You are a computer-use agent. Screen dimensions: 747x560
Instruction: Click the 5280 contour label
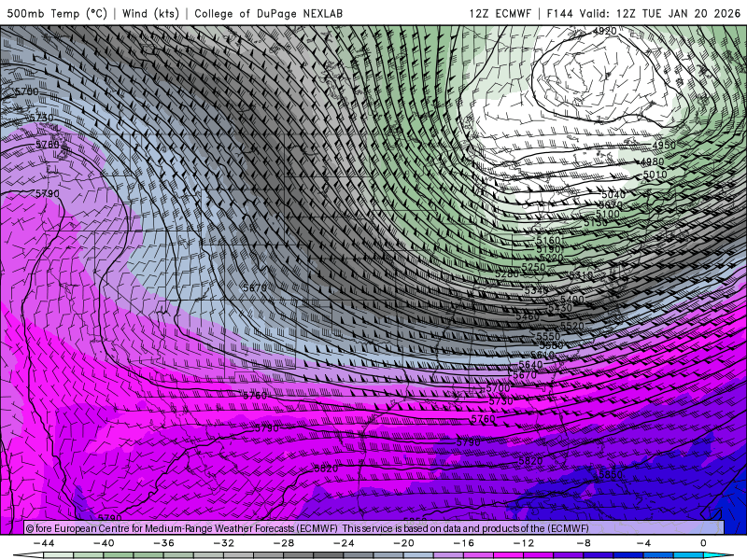click(x=506, y=274)
